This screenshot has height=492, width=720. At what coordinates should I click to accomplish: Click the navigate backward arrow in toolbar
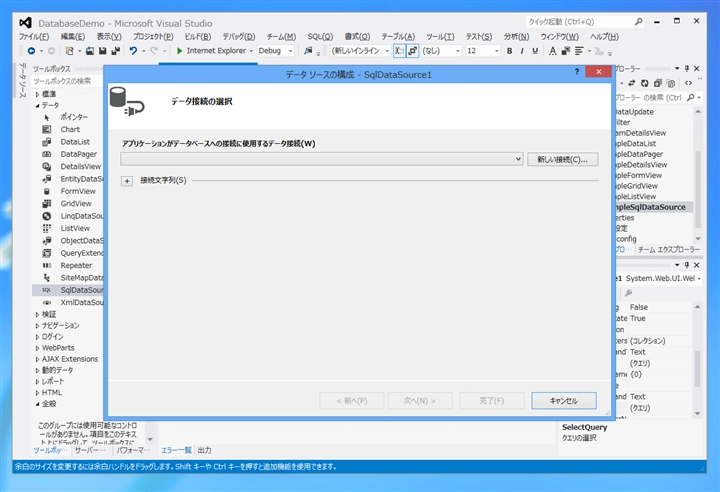(x=31, y=51)
